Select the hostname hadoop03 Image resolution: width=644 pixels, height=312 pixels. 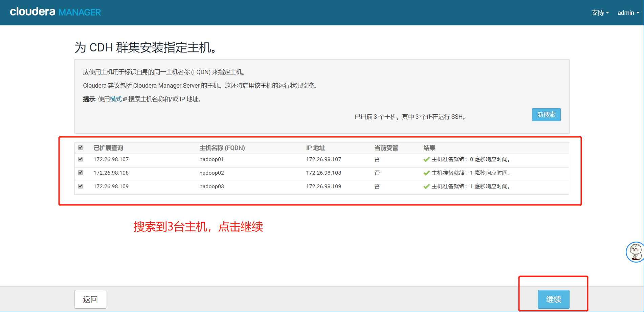[x=212, y=186]
